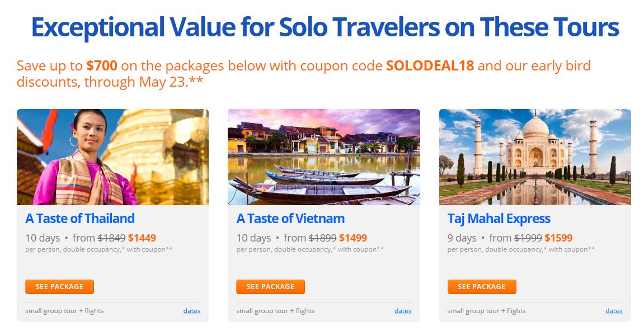
Task: Click SEE PACKAGE for Taj Mahal Express
Action: coord(482,287)
